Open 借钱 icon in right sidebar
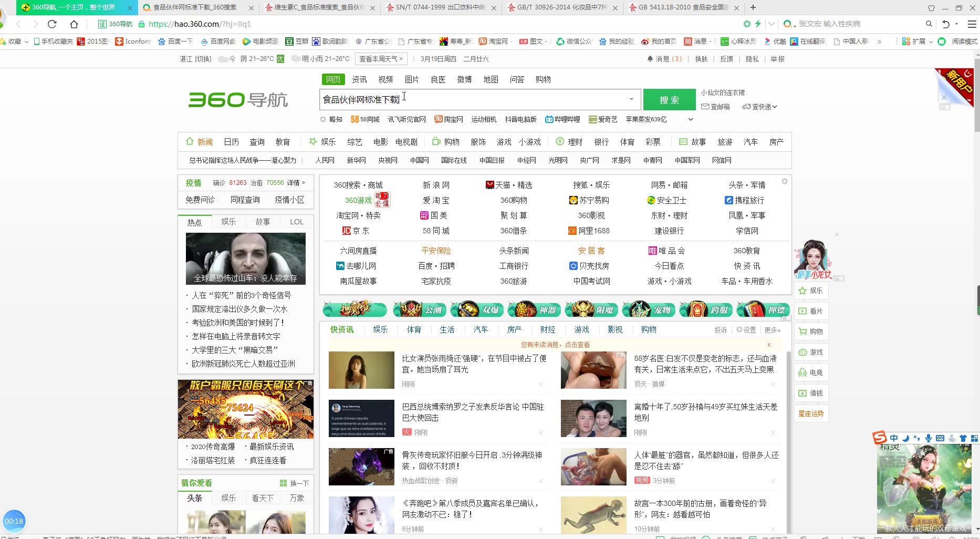Viewport: 980px width, 539px height. (x=802, y=393)
